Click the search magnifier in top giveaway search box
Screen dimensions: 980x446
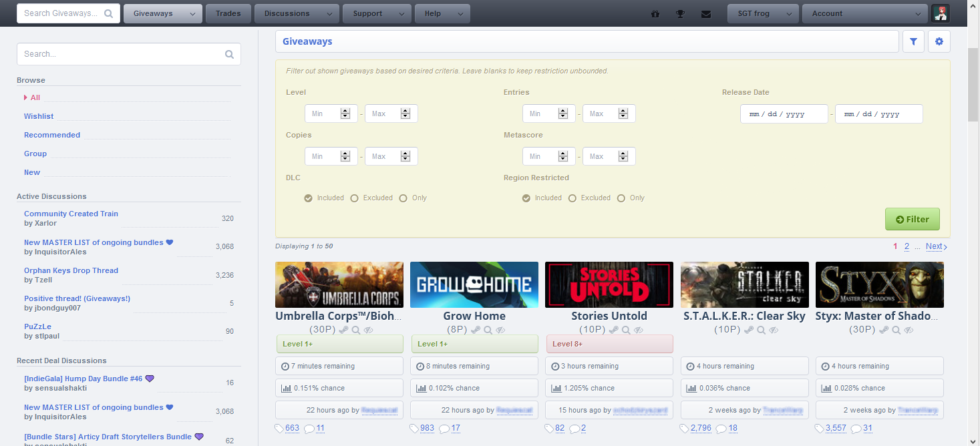coord(109,13)
